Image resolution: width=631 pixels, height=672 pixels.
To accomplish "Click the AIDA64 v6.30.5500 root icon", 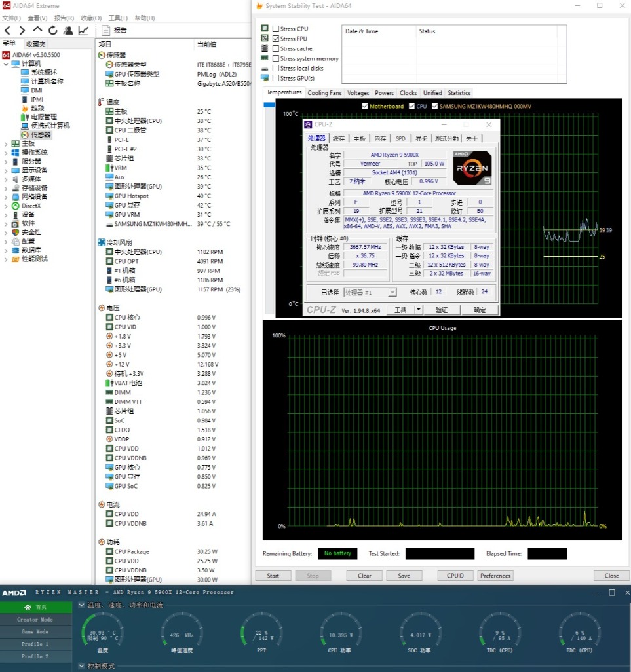I will click(x=6, y=55).
